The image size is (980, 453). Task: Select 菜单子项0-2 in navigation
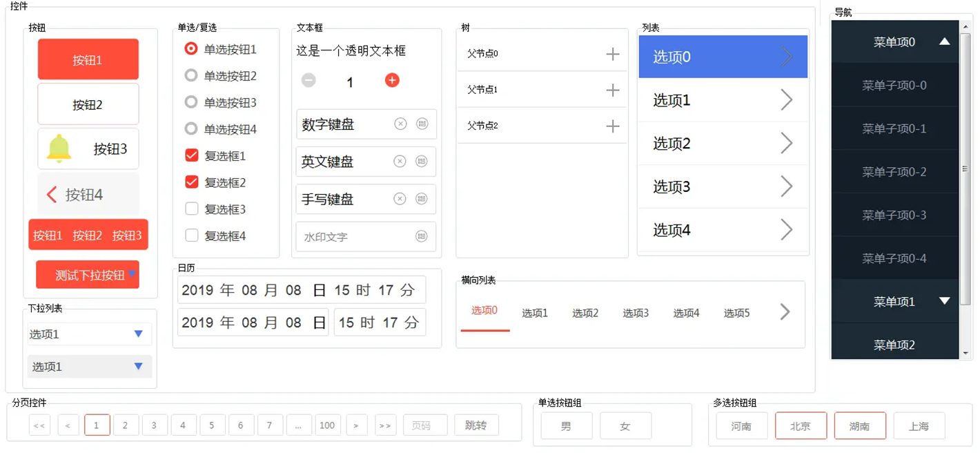pos(894,172)
